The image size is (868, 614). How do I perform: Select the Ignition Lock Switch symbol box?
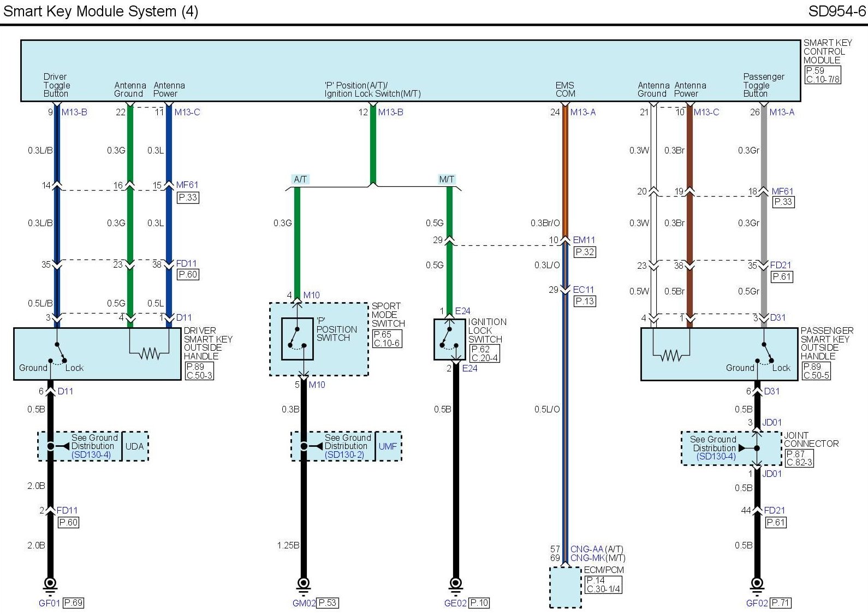coord(449,340)
